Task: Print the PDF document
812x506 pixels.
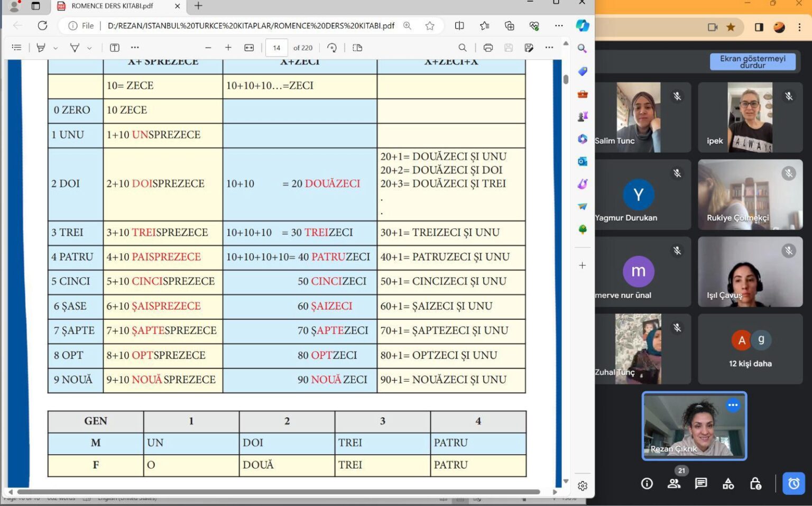Action: tap(488, 48)
